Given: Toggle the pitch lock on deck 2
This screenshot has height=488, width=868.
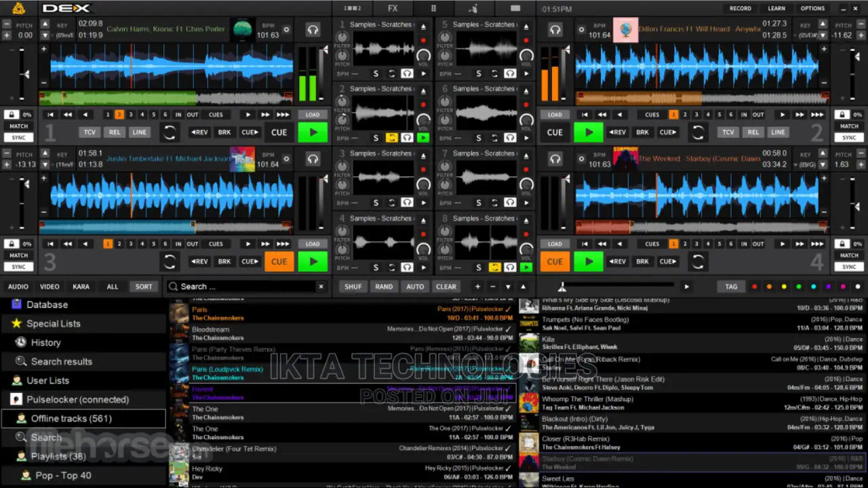Looking at the screenshot, I should tap(842, 115).
